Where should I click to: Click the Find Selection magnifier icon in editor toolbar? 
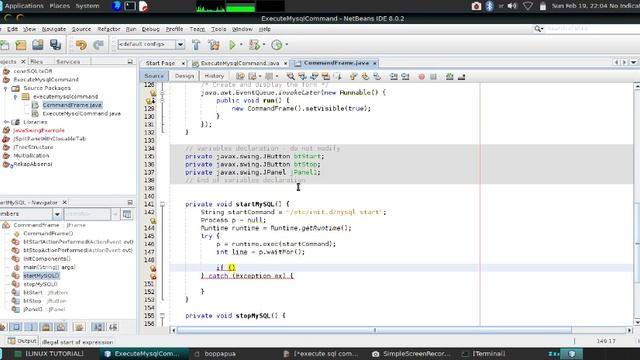pos(290,76)
